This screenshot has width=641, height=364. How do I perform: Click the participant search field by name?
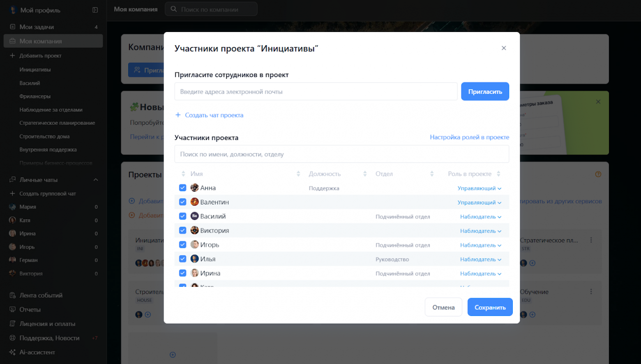pyautogui.click(x=341, y=154)
